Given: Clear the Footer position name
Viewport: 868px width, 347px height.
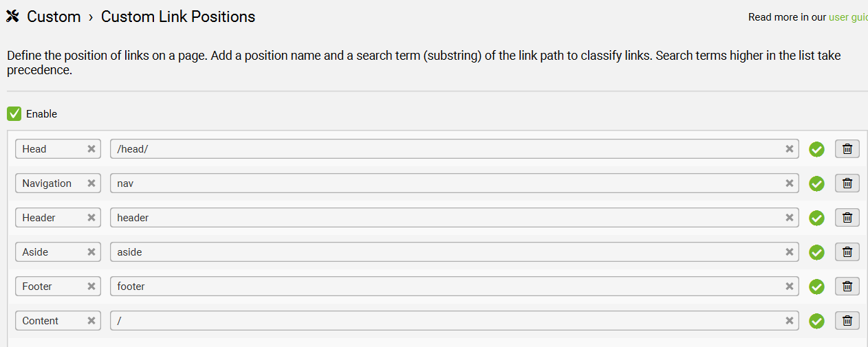Looking at the screenshot, I should point(91,287).
